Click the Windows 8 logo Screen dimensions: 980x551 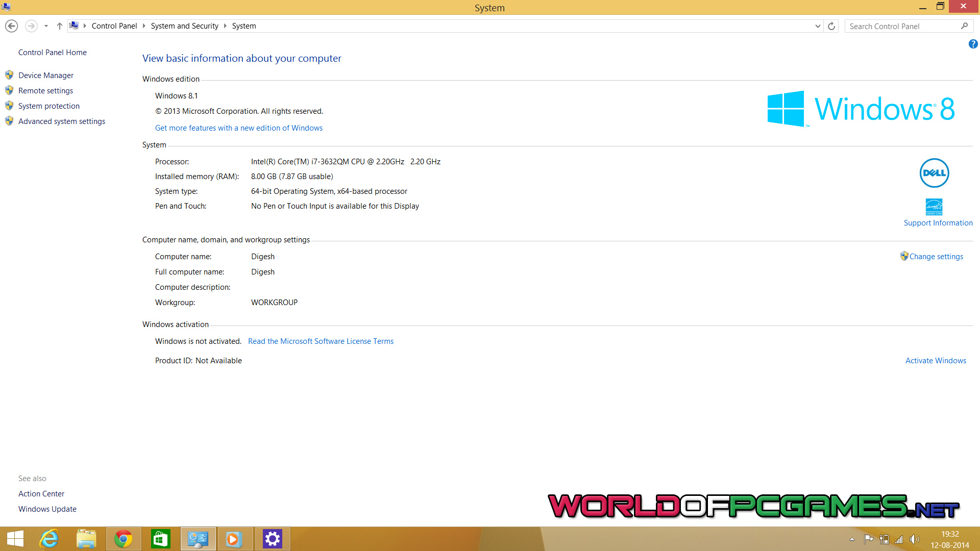point(861,109)
